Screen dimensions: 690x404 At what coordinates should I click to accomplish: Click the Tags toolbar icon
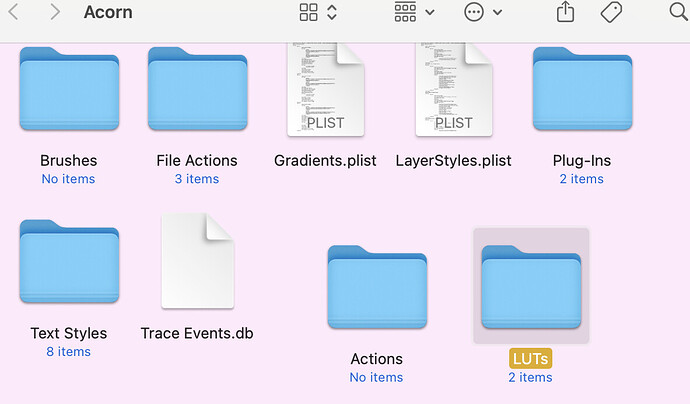coord(613,13)
